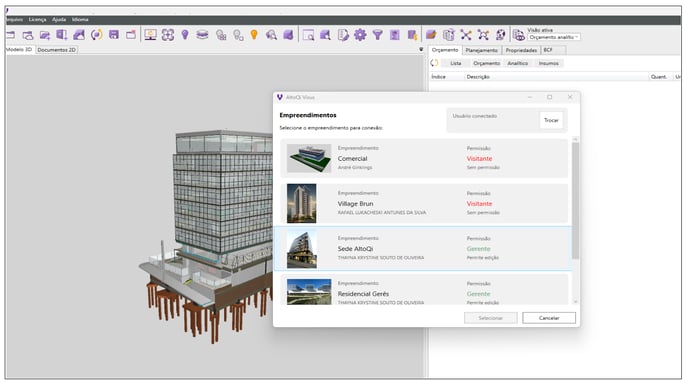Click the 'Comercial' project name
Image resolution: width=688 pixels, height=384 pixels.
(352, 158)
